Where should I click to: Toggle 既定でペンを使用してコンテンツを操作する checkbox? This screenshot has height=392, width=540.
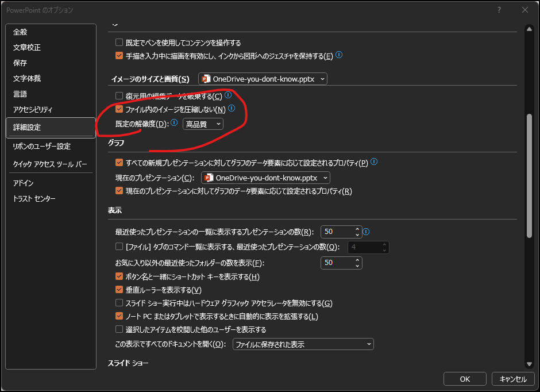coord(119,43)
